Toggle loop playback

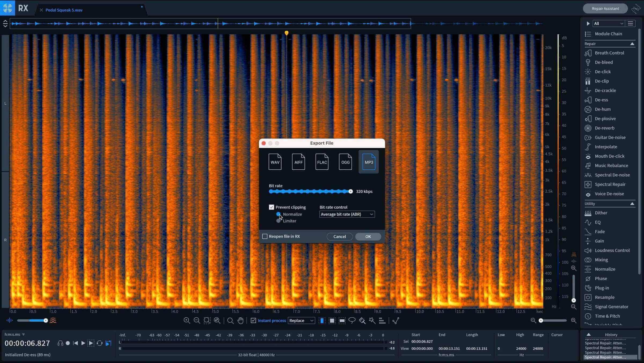[x=100, y=343]
